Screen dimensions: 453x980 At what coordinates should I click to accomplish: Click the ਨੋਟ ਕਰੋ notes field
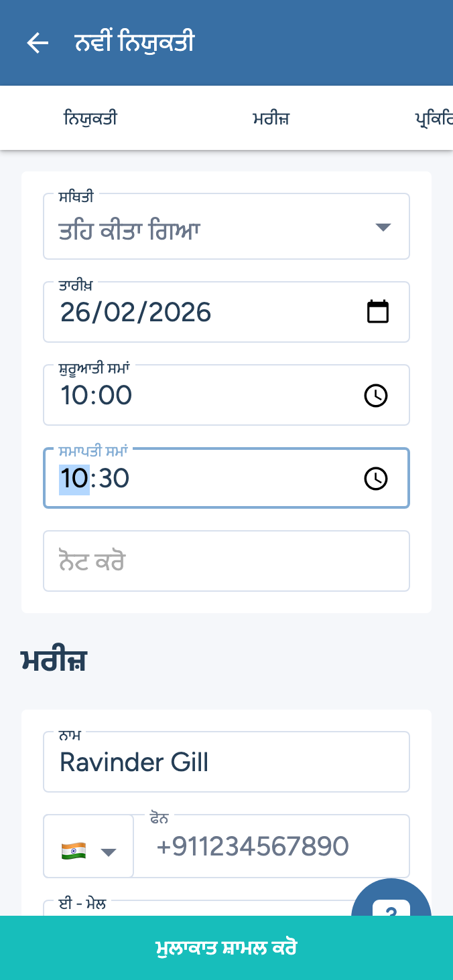point(226,562)
